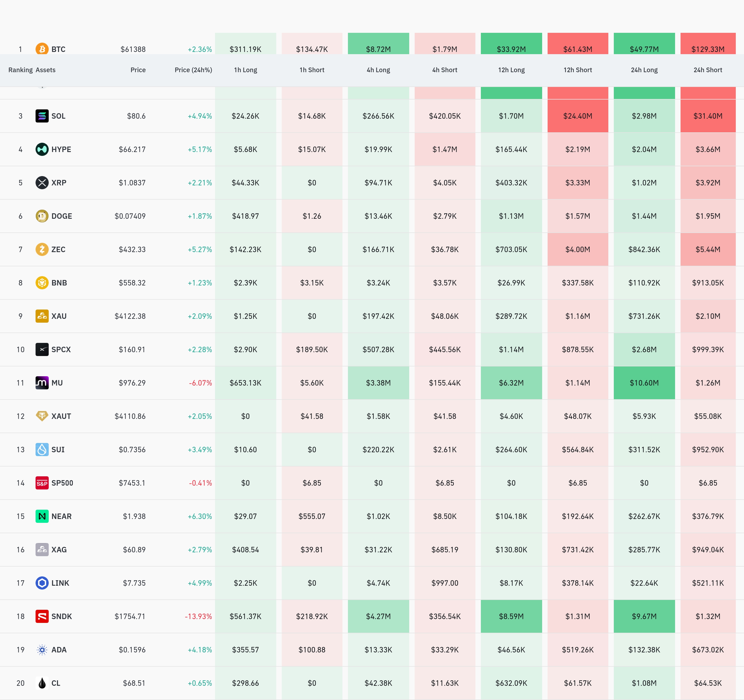Click the ZEC Zcash icon
Screen dimensions: 744x700
point(42,249)
